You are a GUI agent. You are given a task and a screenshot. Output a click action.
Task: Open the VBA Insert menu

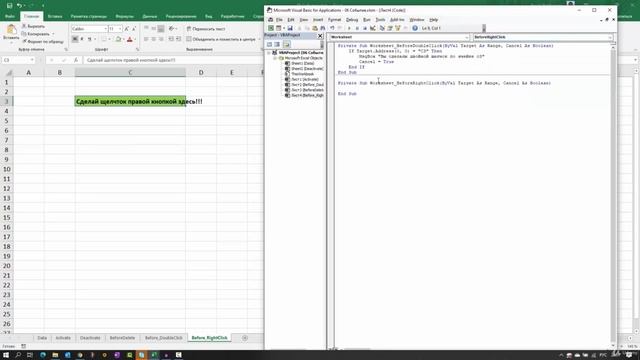[x=318, y=20]
